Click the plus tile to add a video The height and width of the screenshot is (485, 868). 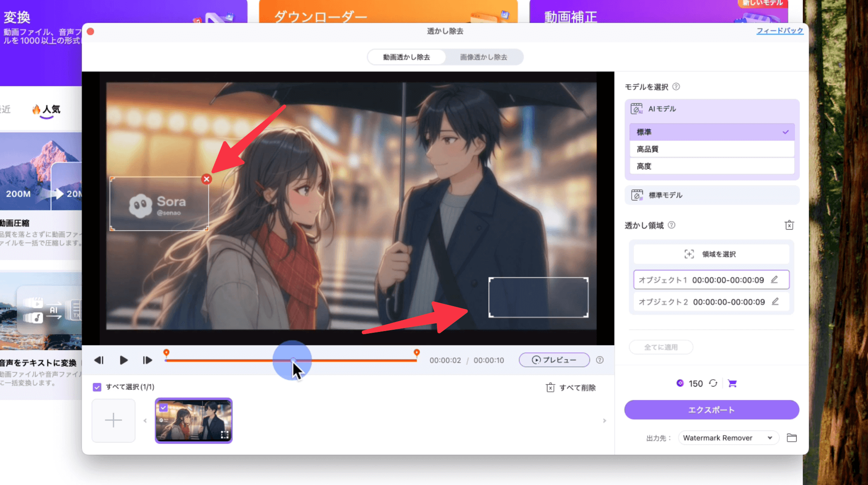(113, 420)
